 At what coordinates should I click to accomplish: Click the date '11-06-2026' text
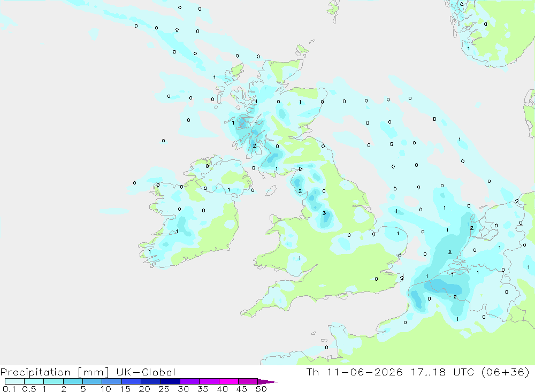(365, 372)
